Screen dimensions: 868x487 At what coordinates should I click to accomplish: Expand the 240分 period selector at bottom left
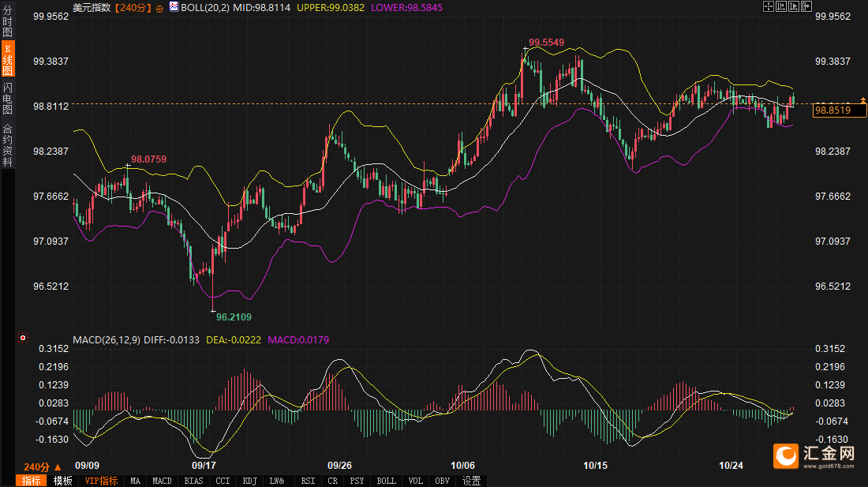point(43,466)
